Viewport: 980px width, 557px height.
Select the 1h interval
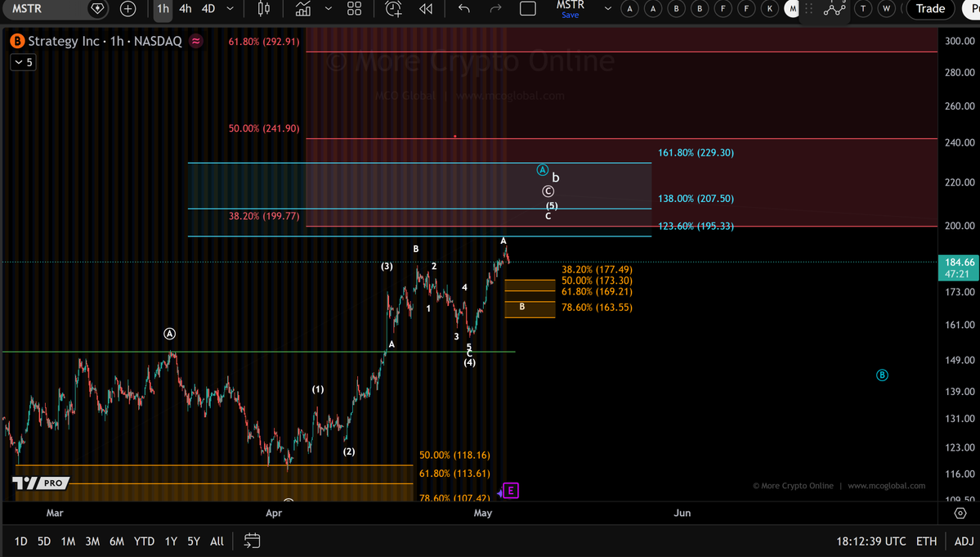pos(163,9)
